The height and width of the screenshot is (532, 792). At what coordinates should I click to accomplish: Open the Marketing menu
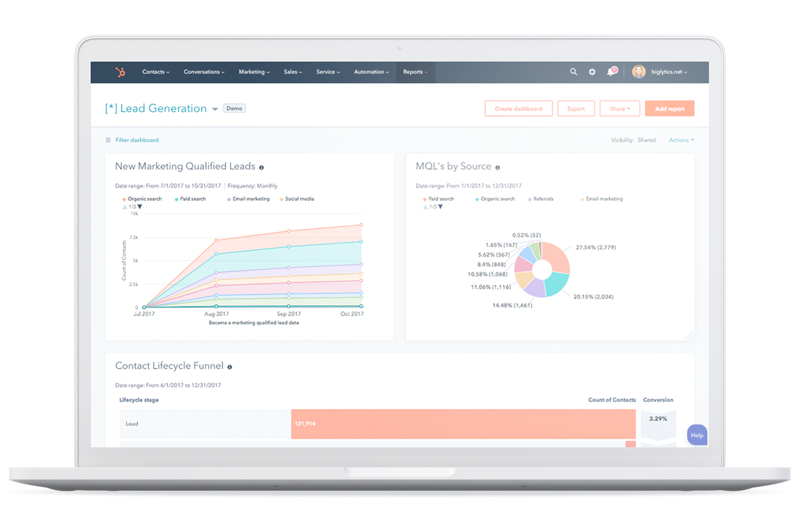pos(254,72)
